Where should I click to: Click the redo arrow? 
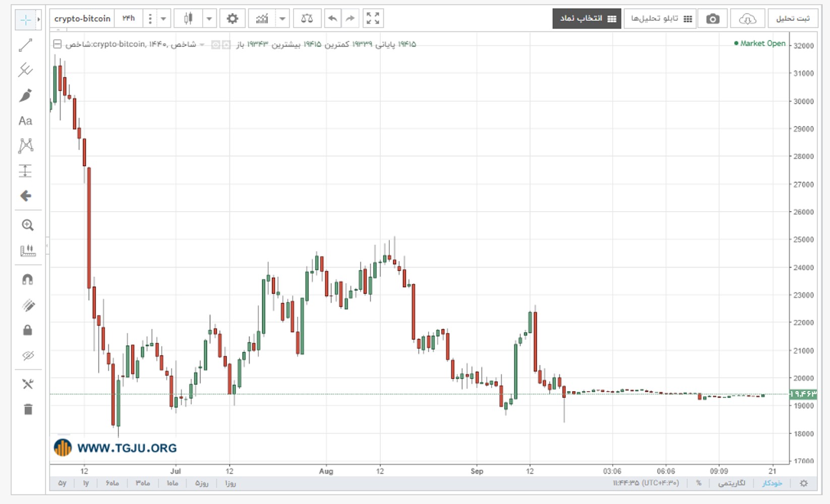(350, 19)
